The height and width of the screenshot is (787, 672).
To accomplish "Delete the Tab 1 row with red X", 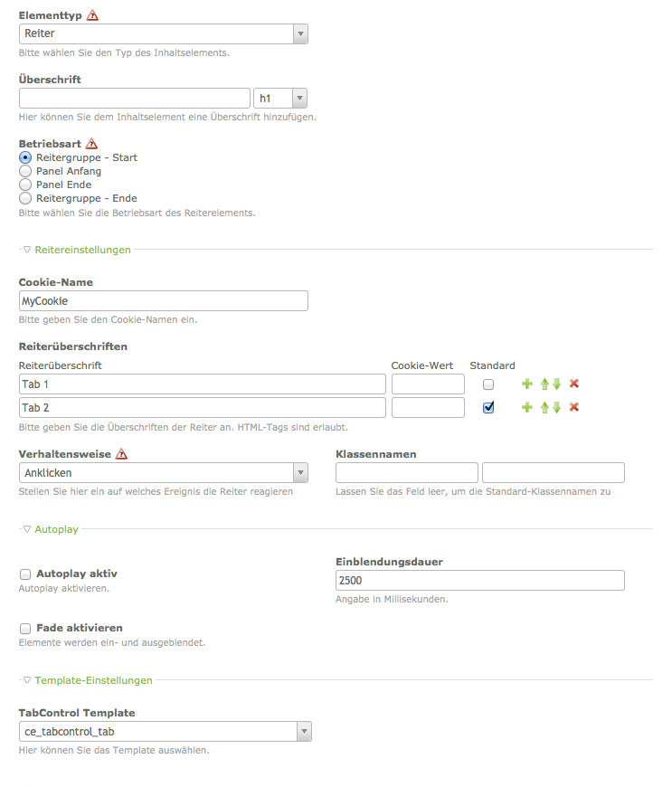I will coord(574,384).
